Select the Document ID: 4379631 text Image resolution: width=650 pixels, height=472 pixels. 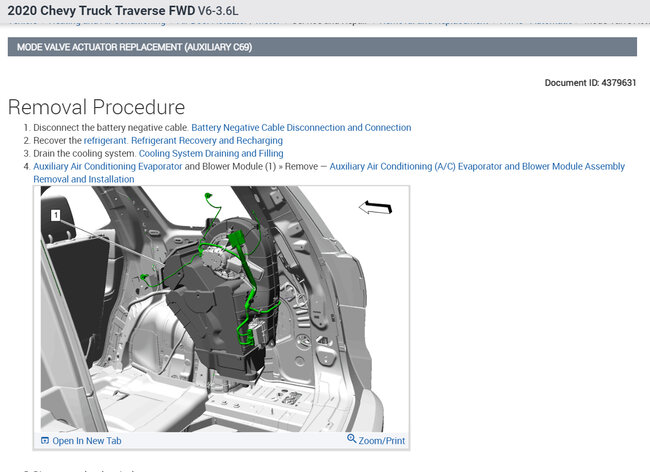(590, 83)
